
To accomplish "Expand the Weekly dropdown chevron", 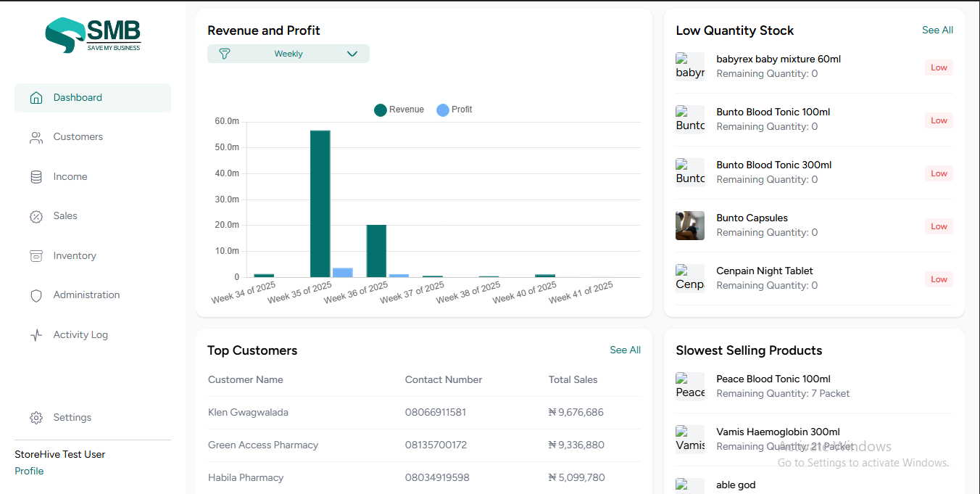I will (x=352, y=53).
